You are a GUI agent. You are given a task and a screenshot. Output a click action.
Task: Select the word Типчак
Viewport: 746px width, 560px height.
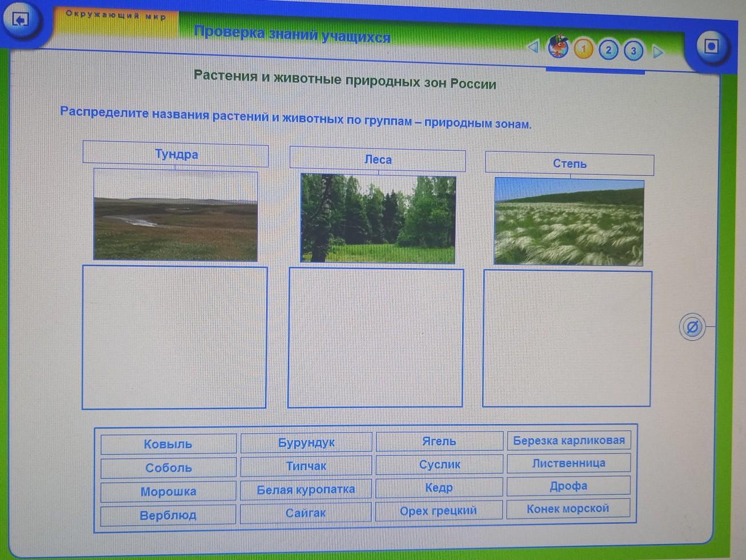pos(306,466)
